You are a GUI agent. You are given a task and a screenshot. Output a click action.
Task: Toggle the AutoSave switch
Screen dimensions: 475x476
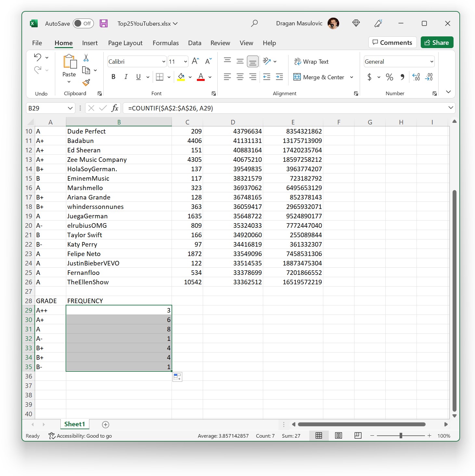[83, 23]
